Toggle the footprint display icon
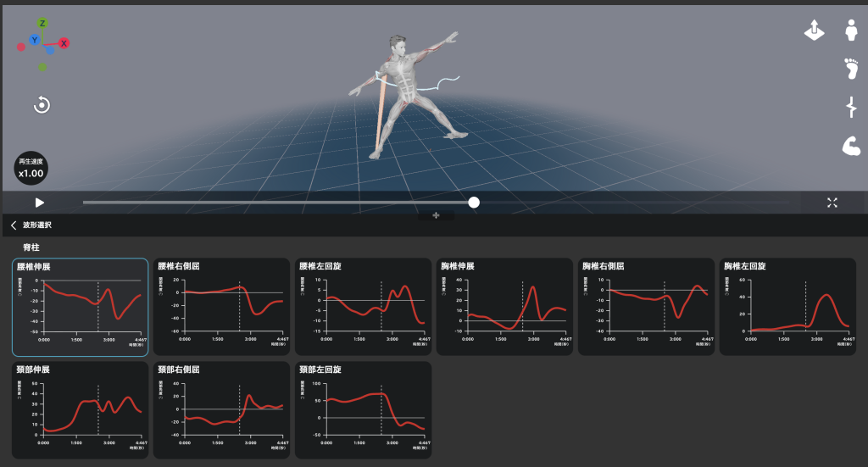 point(852,69)
